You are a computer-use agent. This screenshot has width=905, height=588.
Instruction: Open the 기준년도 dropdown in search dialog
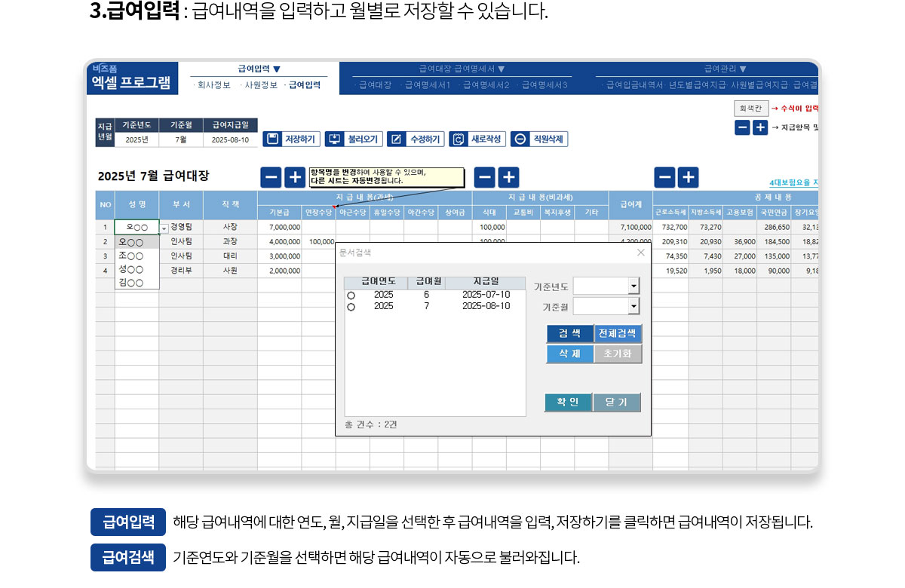tap(633, 286)
